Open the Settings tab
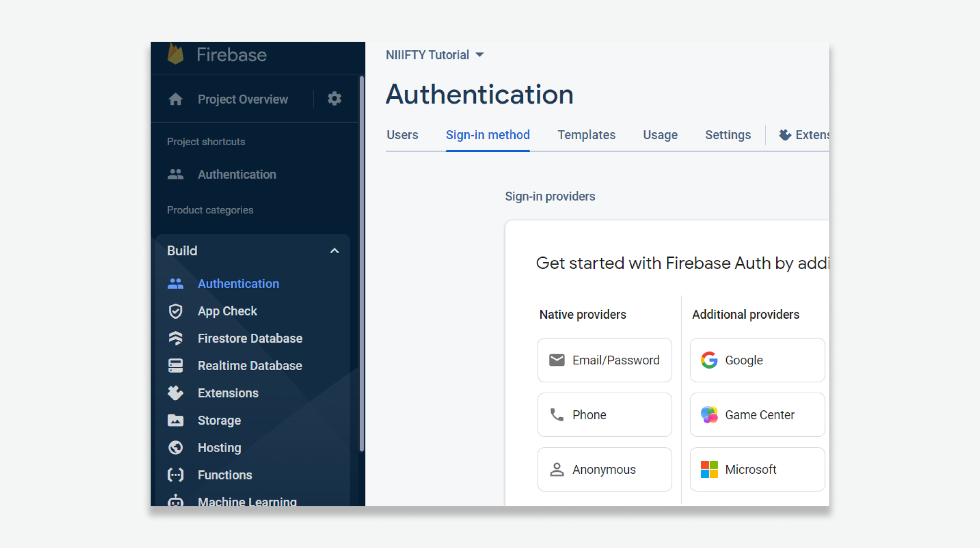This screenshot has height=548, width=980. coord(728,135)
